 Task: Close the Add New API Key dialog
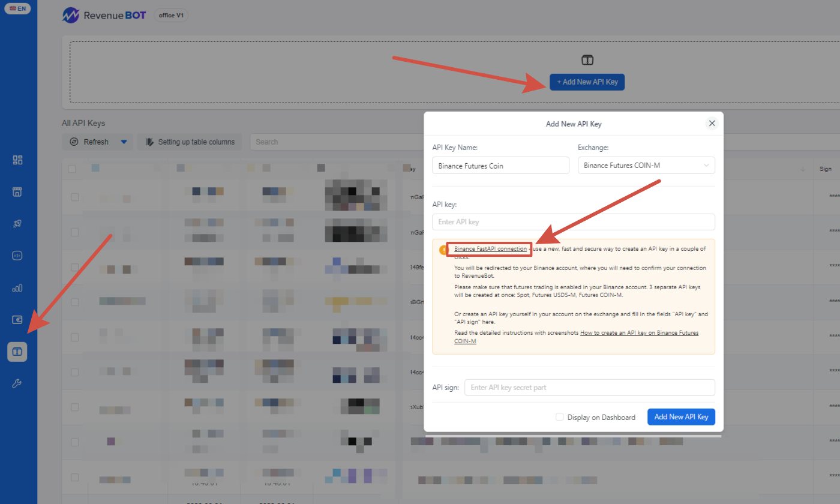point(712,124)
